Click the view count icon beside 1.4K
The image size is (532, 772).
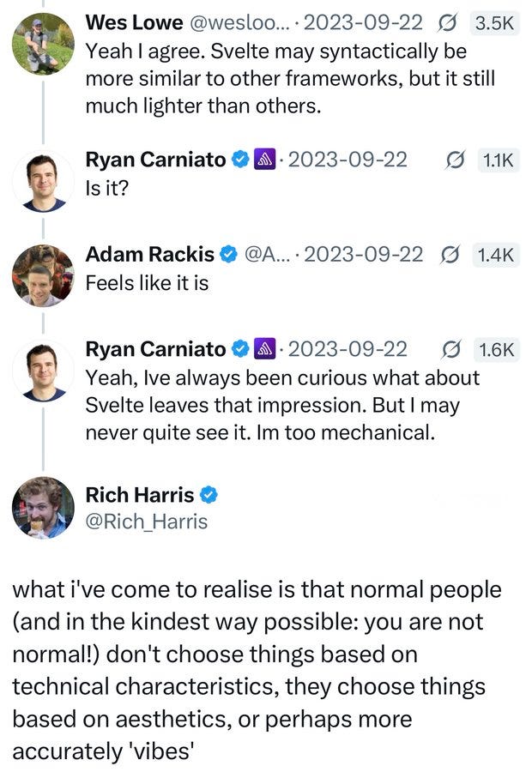click(450, 255)
